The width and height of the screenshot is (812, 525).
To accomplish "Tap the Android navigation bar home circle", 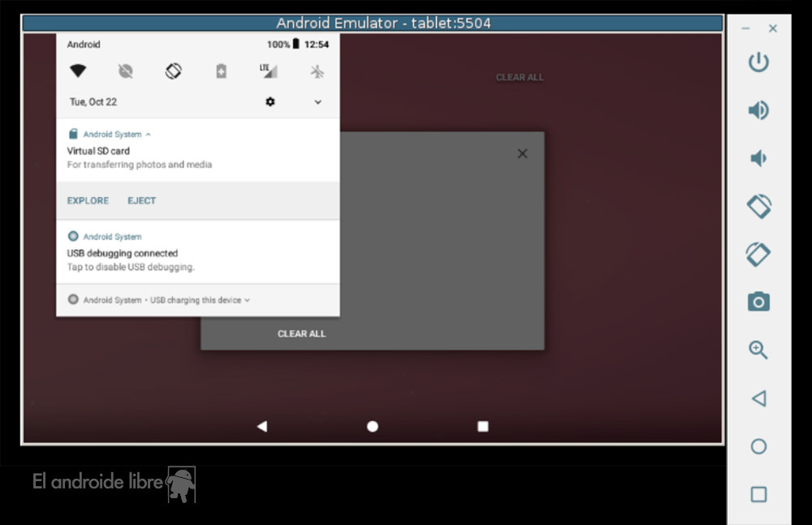I will pos(373,426).
